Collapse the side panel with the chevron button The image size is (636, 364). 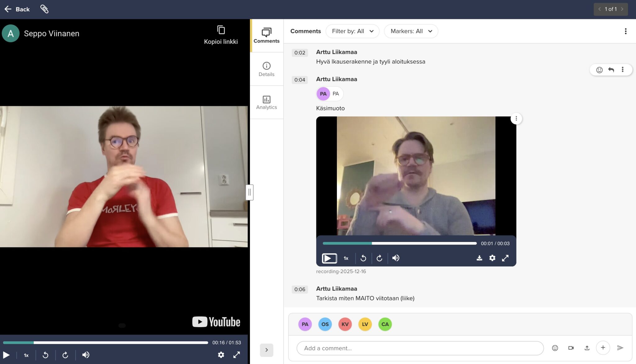[266, 350]
